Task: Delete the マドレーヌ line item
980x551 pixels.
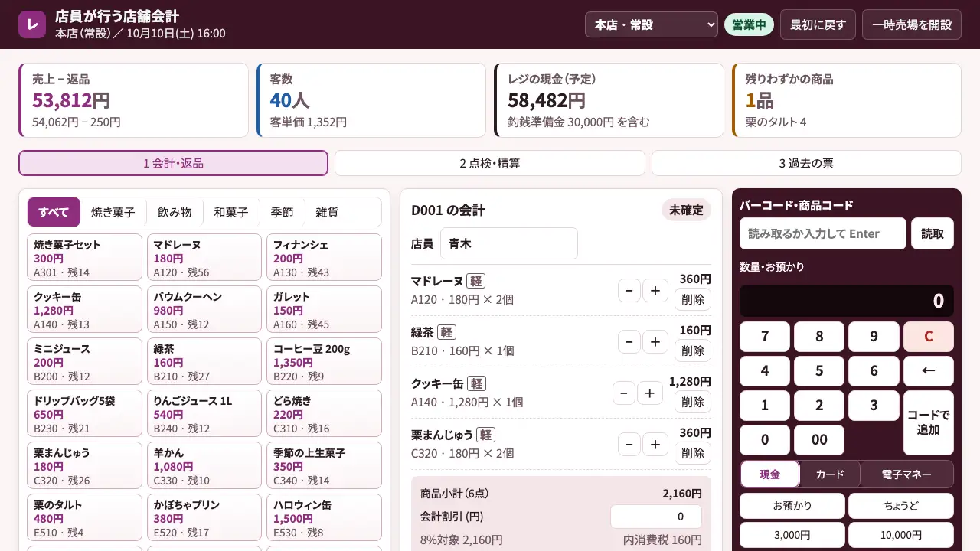Action: pyautogui.click(x=693, y=299)
